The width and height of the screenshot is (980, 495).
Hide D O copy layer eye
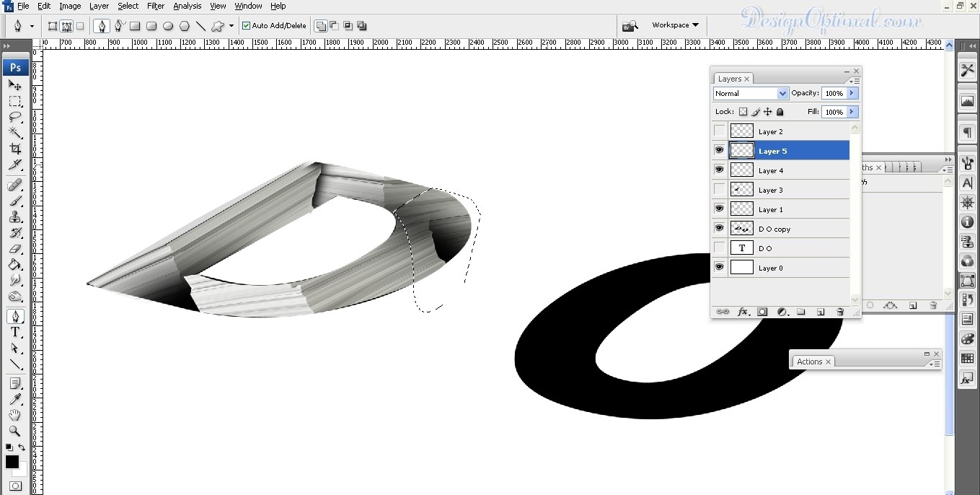pos(719,229)
